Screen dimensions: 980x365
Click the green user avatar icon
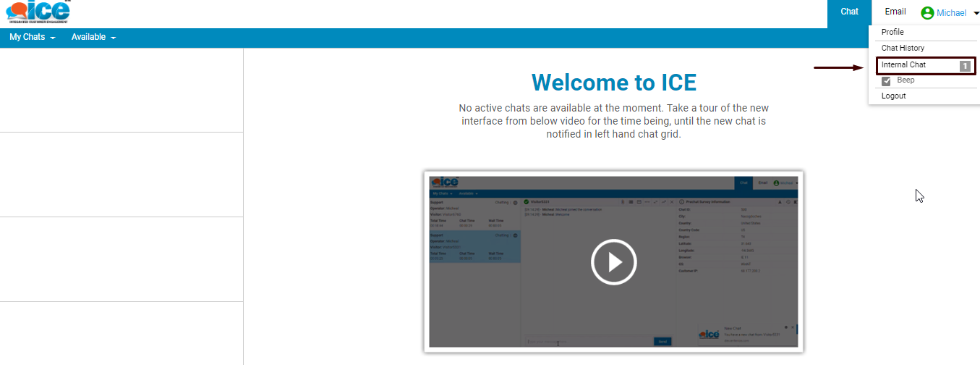pos(927,13)
